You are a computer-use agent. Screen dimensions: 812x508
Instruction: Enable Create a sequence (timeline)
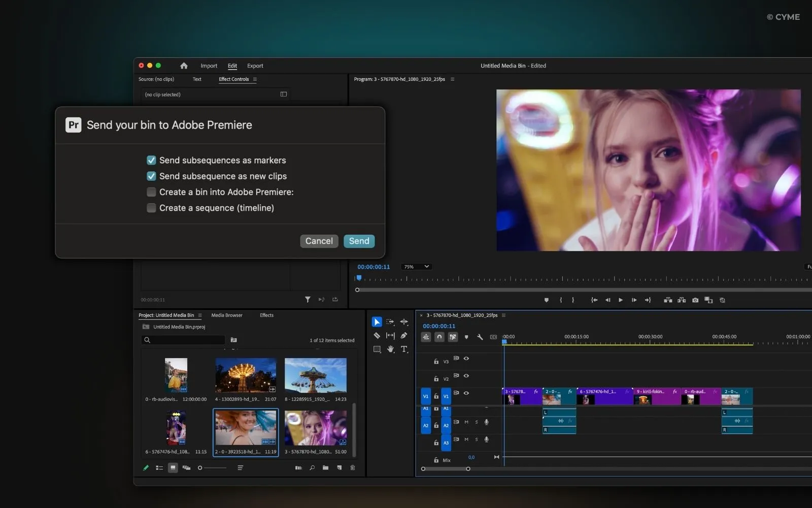pos(151,208)
